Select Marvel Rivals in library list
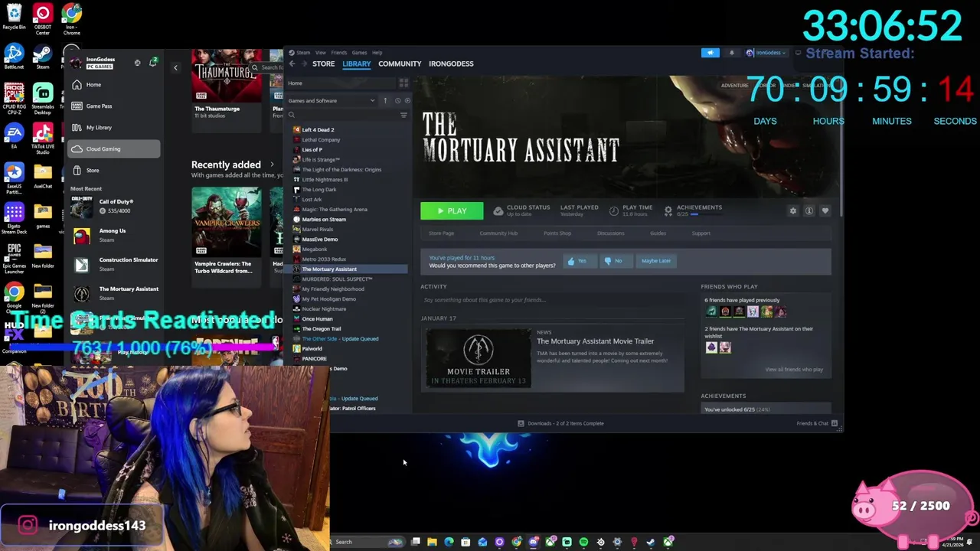 point(350,230)
